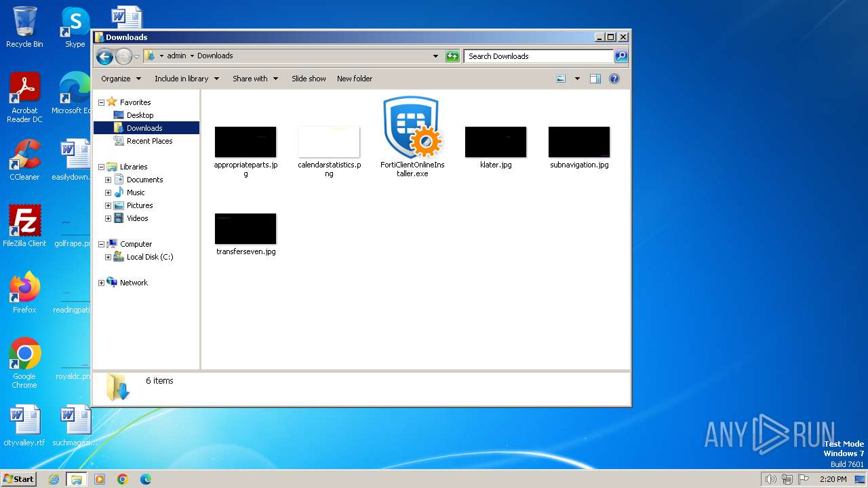Image resolution: width=868 pixels, height=488 pixels.
Task: Open the Organize menu
Action: (121, 79)
